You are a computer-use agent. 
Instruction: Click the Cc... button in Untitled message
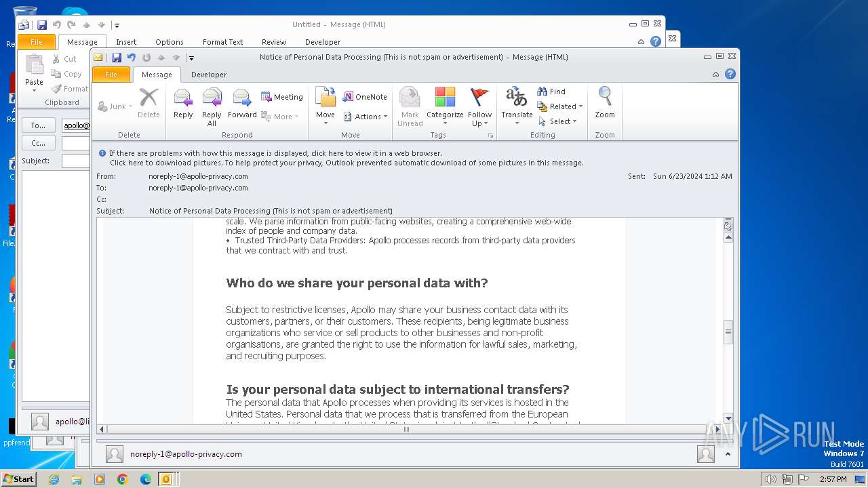(39, 143)
